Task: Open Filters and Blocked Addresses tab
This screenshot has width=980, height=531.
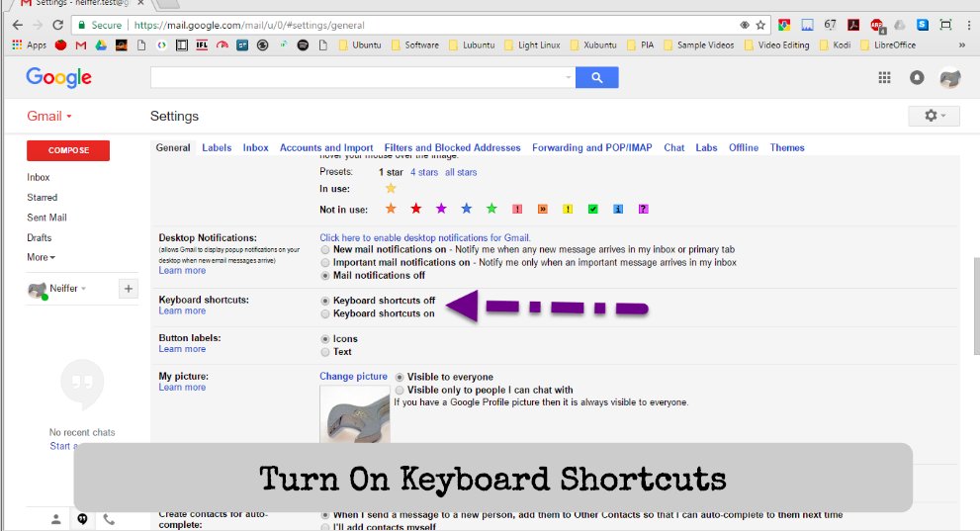Action: 453,147
